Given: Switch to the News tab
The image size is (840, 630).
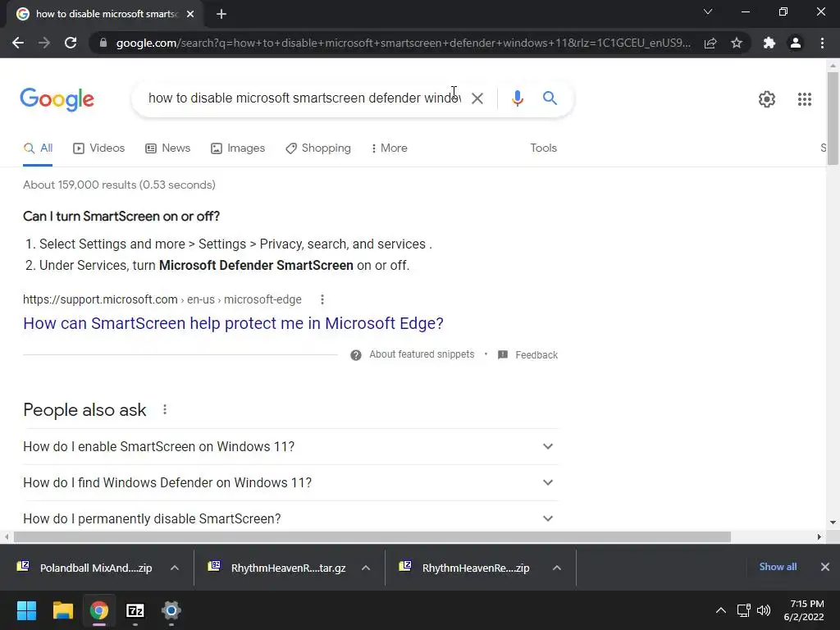Looking at the screenshot, I should 167,148.
